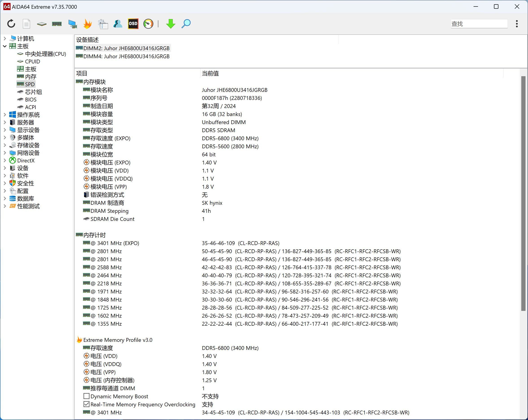This screenshot has height=420, width=528.
Task: Expand the 网络设备 tree node
Action: (5, 153)
